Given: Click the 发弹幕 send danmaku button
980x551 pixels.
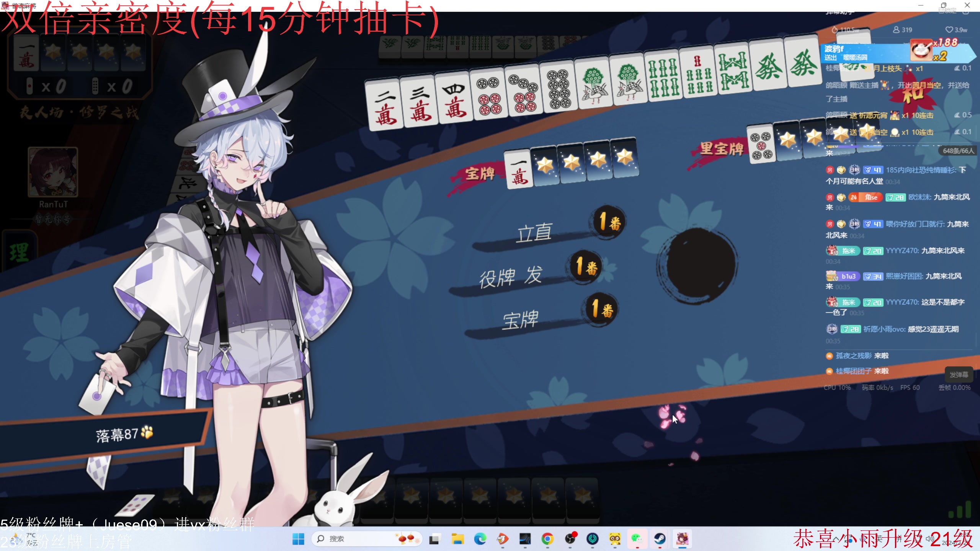Looking at the screenshot, I should [x=959, y=375].
